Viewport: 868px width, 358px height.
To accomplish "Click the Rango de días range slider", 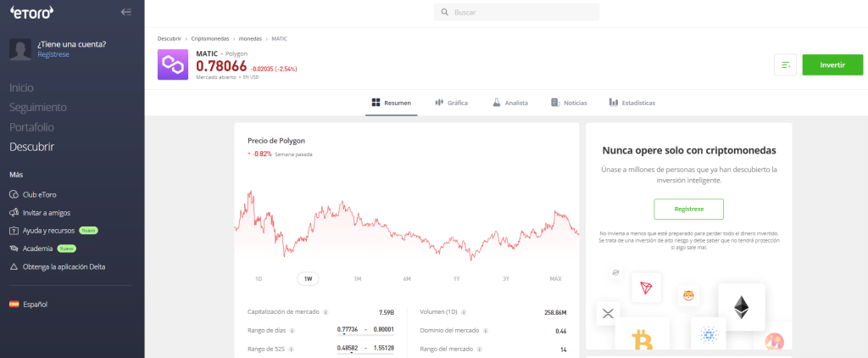I will pyautogui.click(x=365, y=334).
